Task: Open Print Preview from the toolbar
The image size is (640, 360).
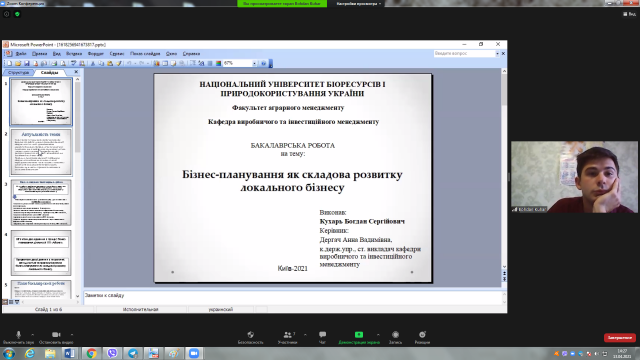Action: [x=63, y=63]
